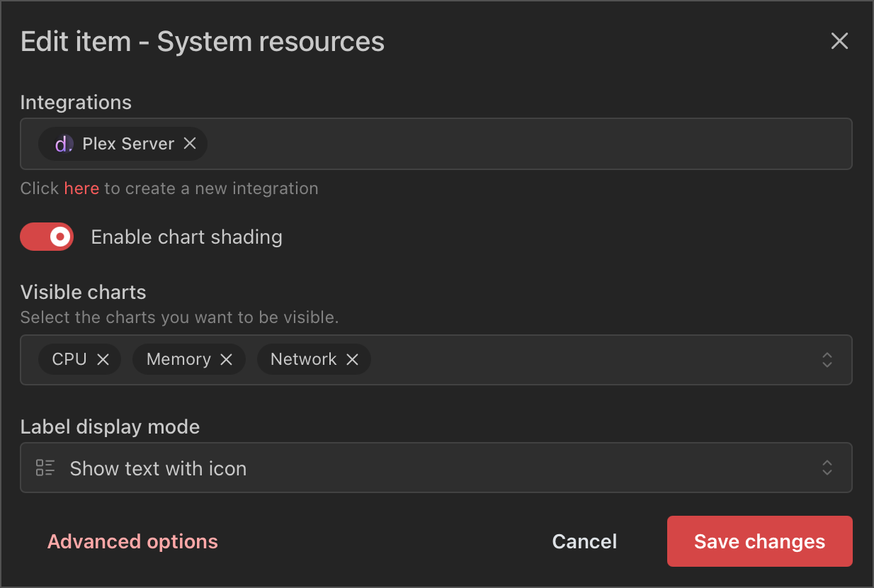Click the Network chip label
The width and height of the screenshot is (874, 588).
pyautogui.click(x=303, y=360)
